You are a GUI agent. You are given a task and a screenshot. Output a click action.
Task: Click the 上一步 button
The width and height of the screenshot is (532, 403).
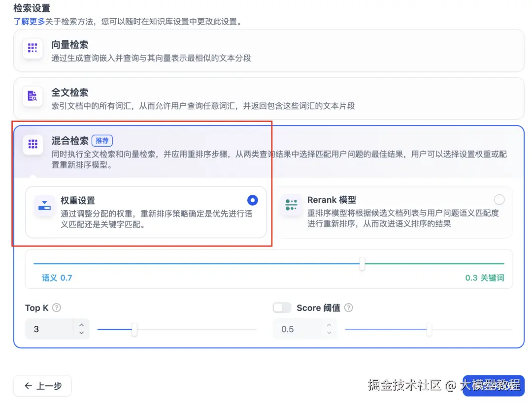pyautogui.click(x=43, y=386)
